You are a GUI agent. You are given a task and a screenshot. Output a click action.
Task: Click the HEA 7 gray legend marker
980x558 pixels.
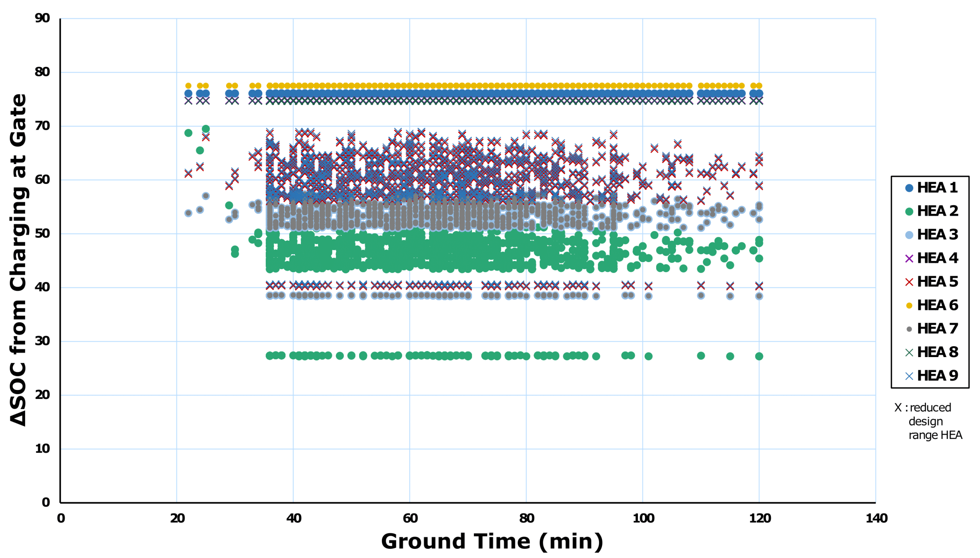909,329
